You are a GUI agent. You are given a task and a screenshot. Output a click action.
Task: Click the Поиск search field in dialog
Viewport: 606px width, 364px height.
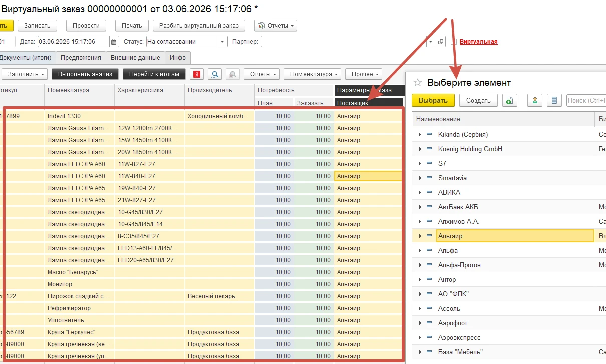click(586, 100)
